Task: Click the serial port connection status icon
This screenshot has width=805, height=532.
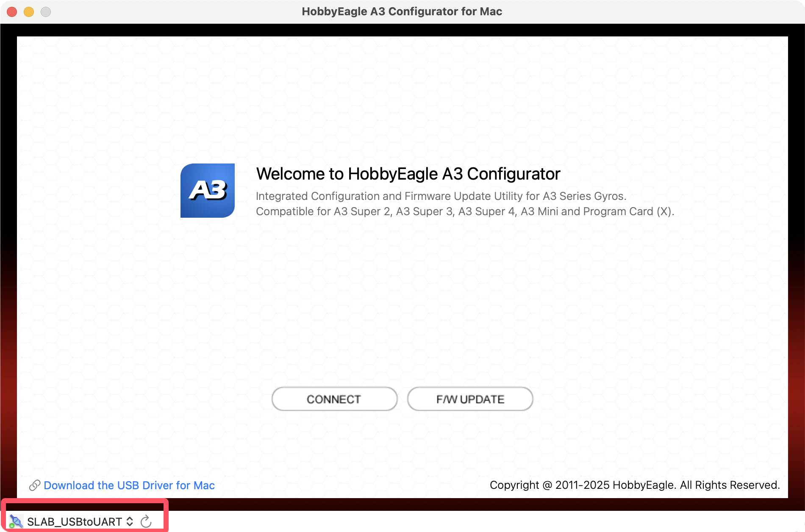Action: coord(16,521)
